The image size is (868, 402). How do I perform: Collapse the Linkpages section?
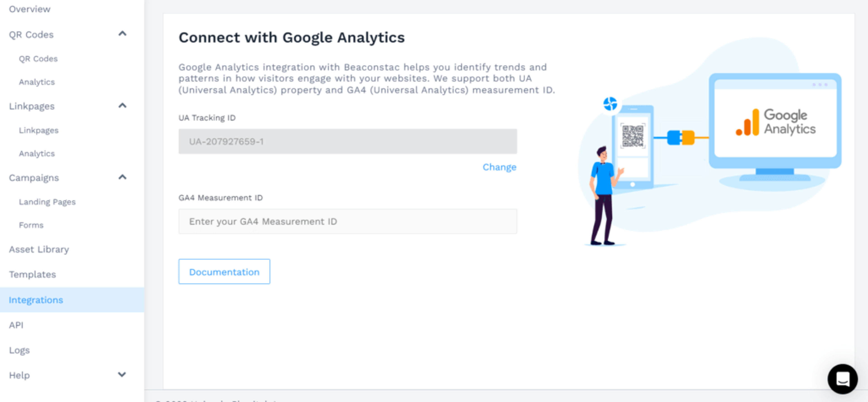(x=122, y=105)
